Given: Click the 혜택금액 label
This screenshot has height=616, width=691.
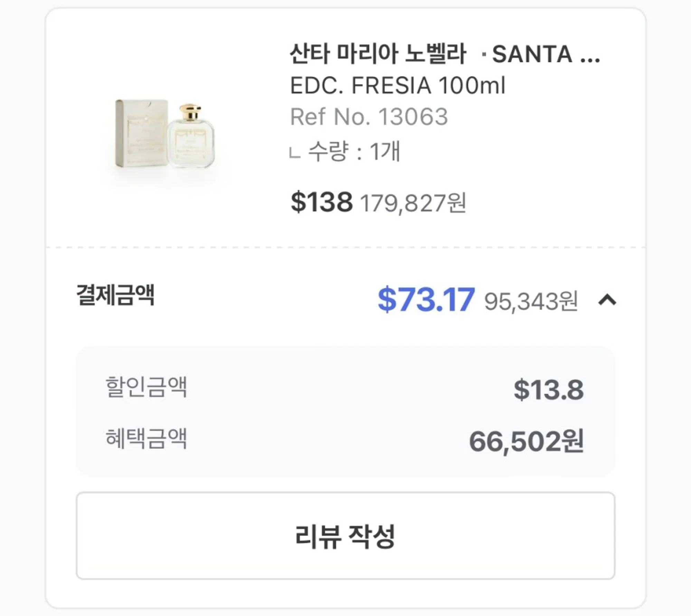Looking at the screenshot, I should 146,438.
